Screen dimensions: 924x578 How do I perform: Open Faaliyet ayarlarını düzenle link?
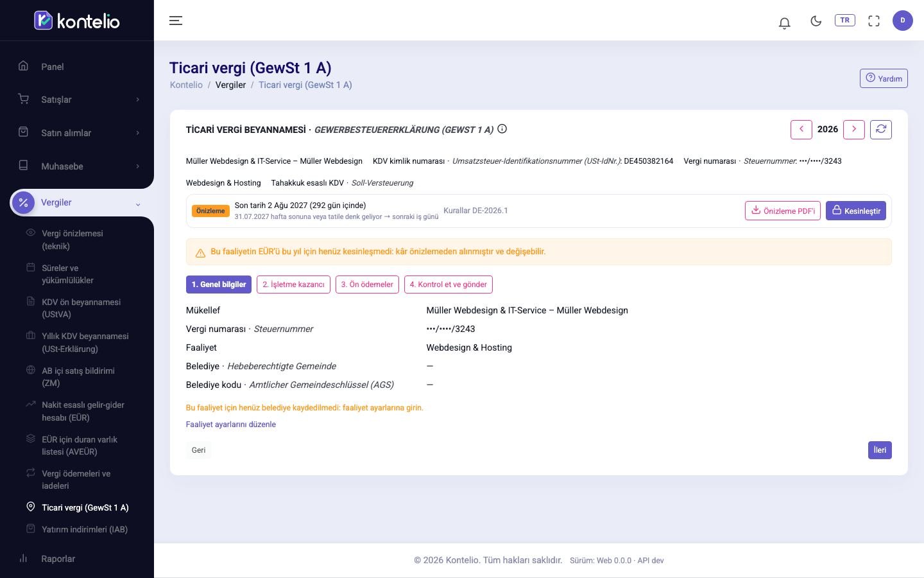231,425
